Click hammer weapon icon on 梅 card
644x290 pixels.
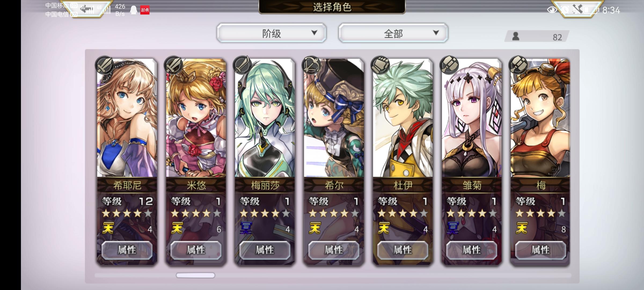[x=518, y=65]
